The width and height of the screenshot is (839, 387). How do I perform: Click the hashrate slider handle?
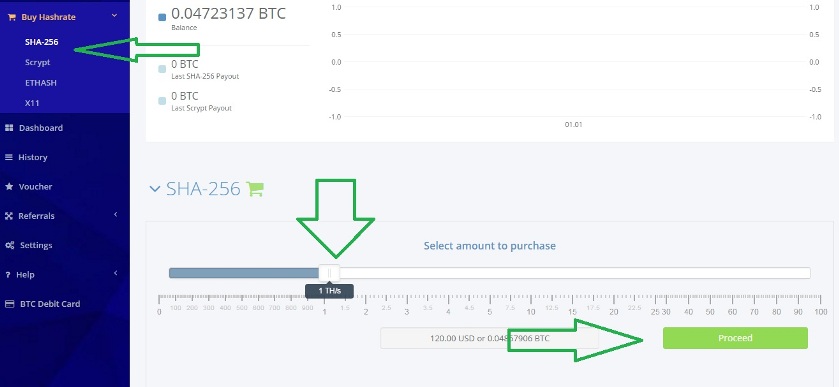click(329, 273)
